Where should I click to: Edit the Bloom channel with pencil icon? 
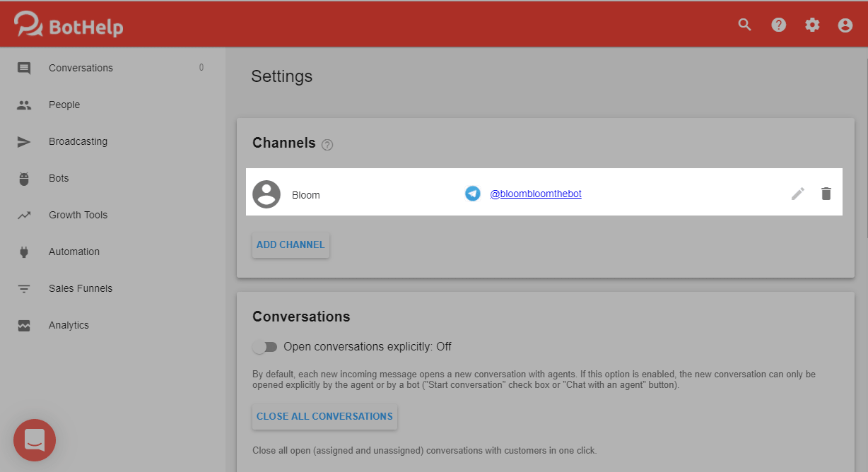798,194
